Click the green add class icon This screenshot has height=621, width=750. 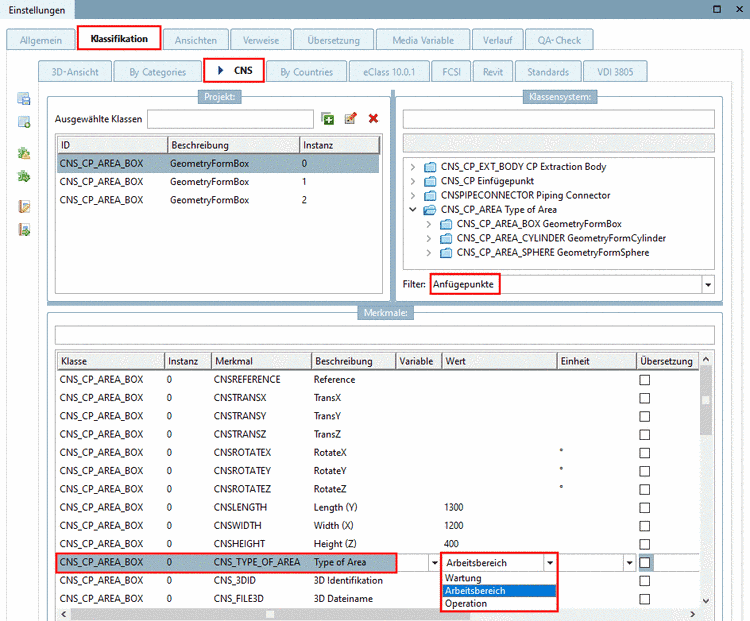328,119
